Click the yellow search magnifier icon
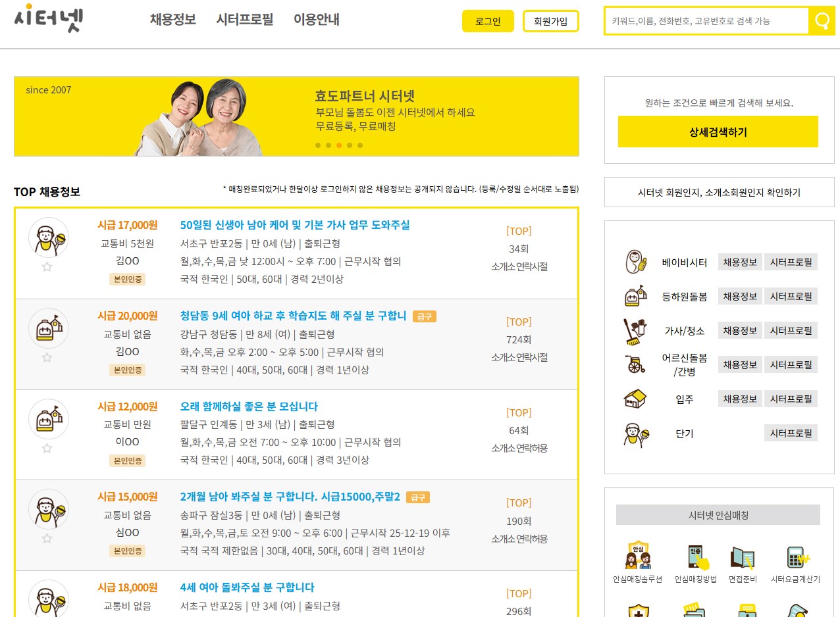The width and height of the screenshot is (840, 617). tap(821, 20)
